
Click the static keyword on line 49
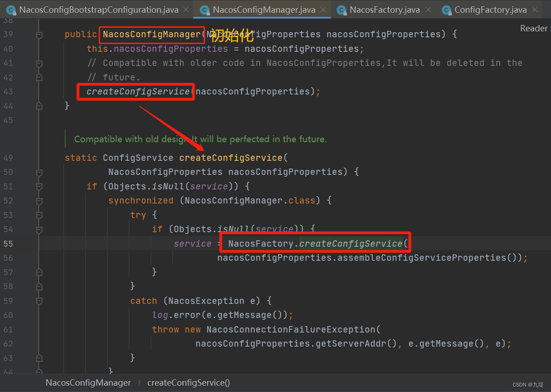(x=81, y=158)
